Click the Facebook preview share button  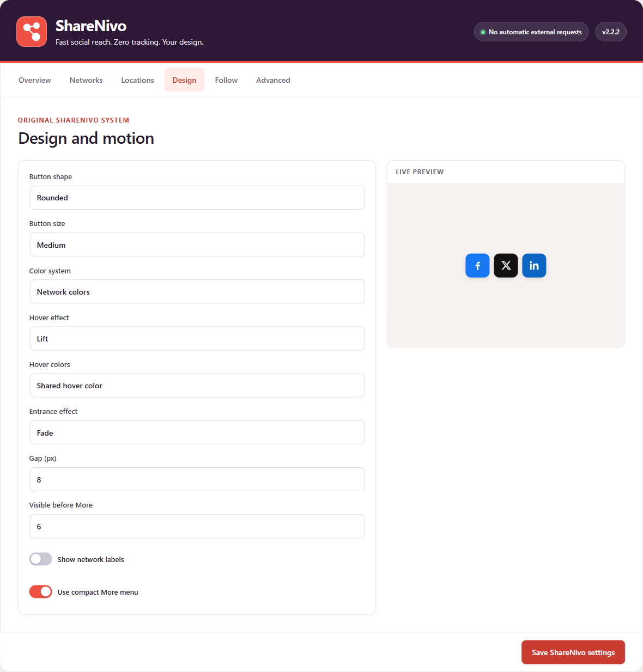[x=477, y=266]
